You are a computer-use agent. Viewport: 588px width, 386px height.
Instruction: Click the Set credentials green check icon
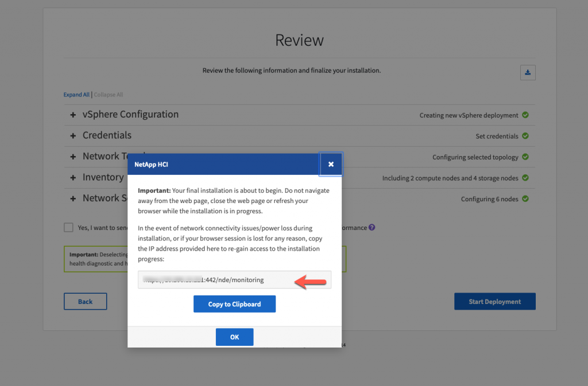coord(525,136)
